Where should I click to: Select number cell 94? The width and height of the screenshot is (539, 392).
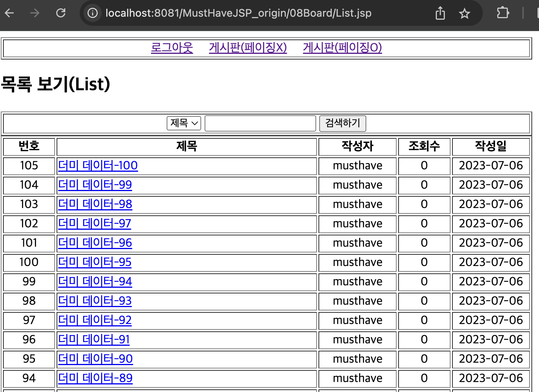pos(29,378)
